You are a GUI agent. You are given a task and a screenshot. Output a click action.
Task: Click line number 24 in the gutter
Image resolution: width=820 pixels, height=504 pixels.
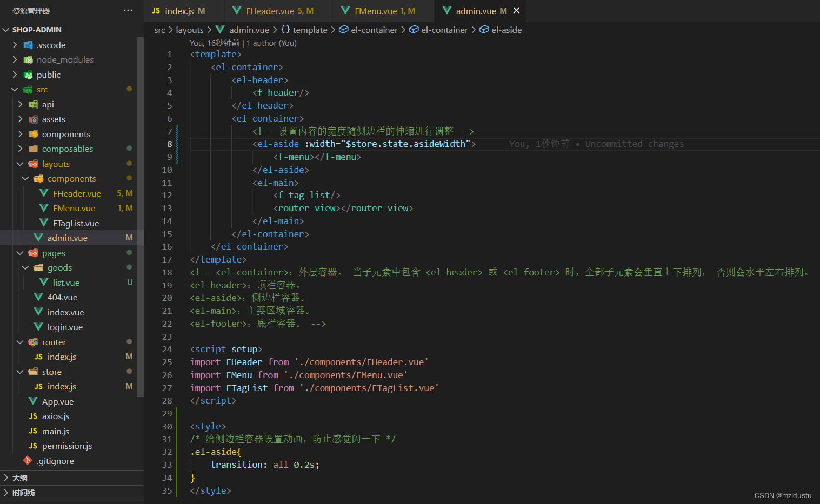pyautogui.click(x=167, y=350)
